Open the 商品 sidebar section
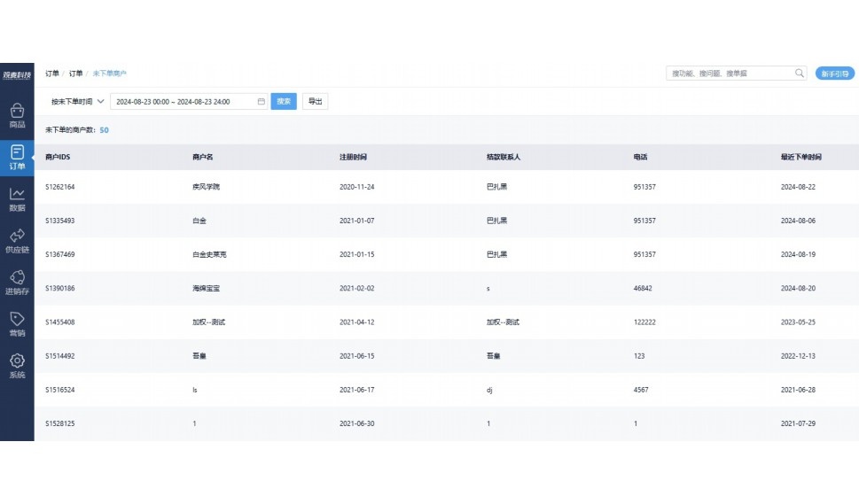This screenshot has width=859, height=504. pyautogui.click(x=17, y=116)
